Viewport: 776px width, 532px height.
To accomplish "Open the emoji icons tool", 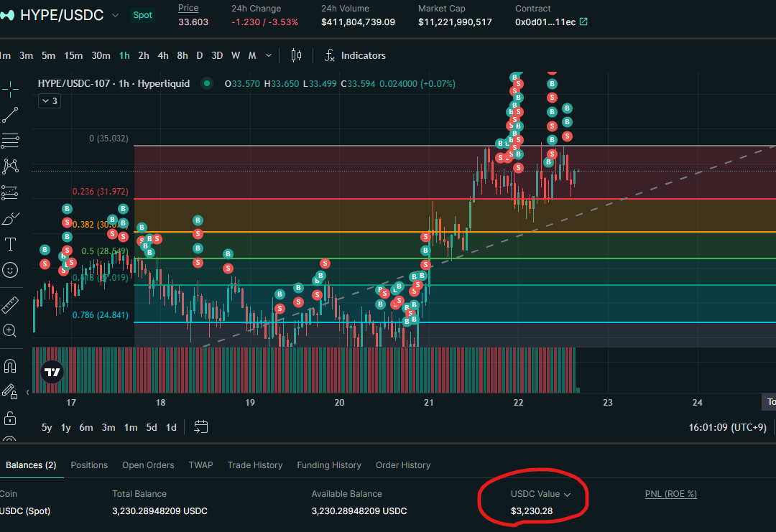I will pyautogui.click(x=10, y=270).
